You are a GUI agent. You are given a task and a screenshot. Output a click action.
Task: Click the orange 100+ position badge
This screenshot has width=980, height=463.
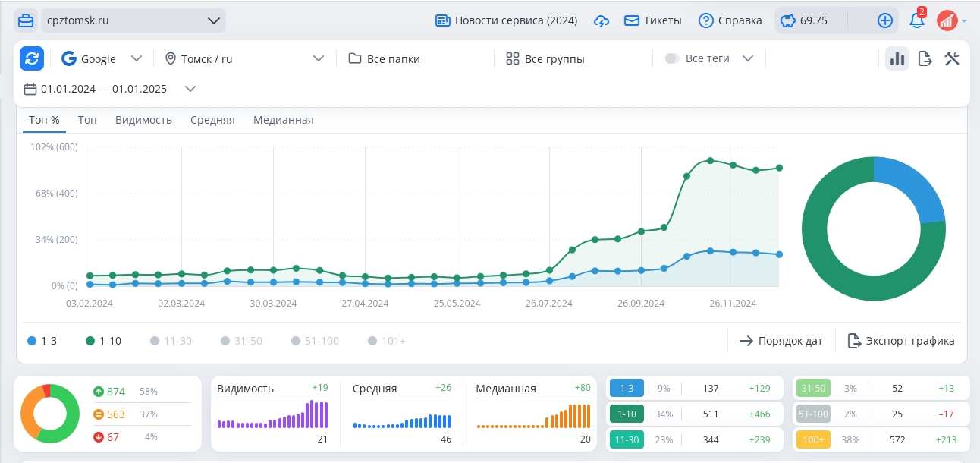point(812,439)
